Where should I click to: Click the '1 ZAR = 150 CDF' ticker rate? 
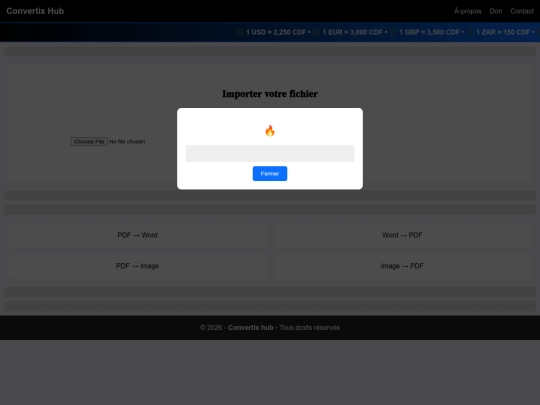point(503,32)
